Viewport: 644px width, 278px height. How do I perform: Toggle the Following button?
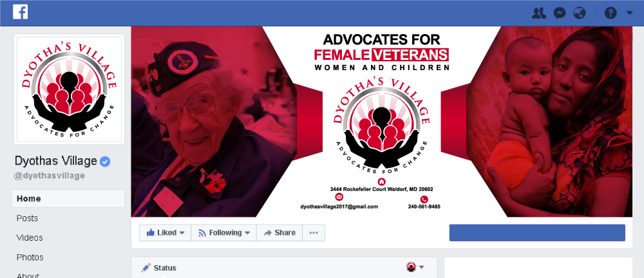coord(224,233)
